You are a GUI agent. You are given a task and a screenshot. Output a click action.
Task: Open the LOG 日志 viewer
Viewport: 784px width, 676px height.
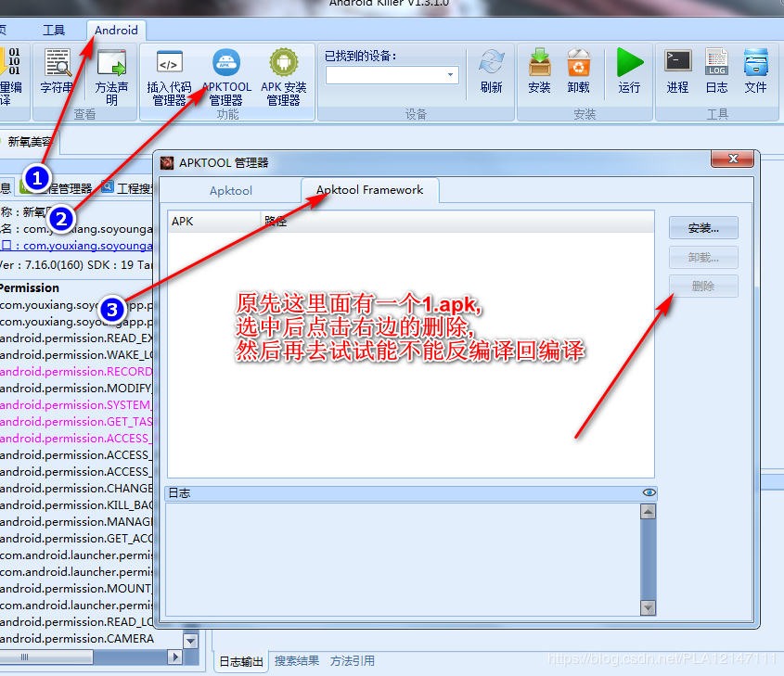[715, 70]
